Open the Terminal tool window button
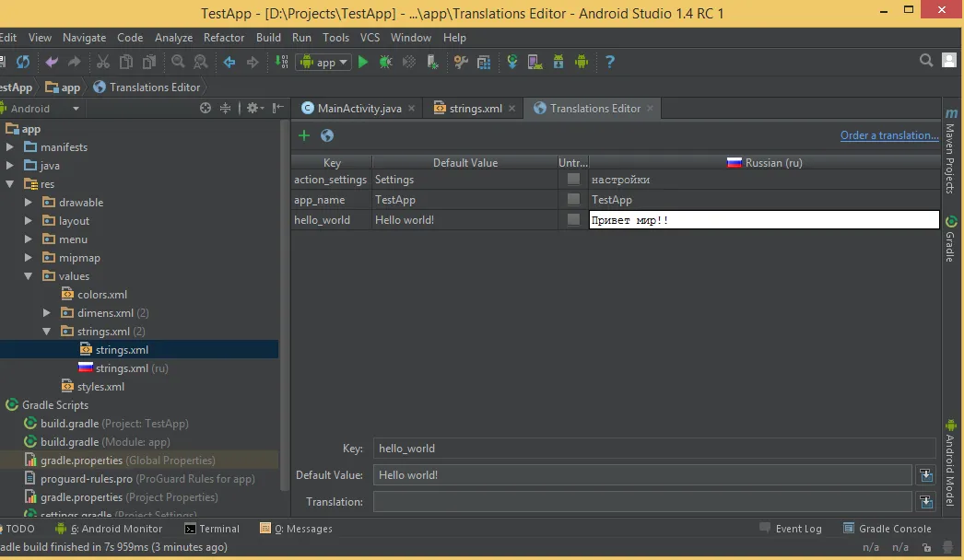This screenshot has height=560, width=964. 212,529
